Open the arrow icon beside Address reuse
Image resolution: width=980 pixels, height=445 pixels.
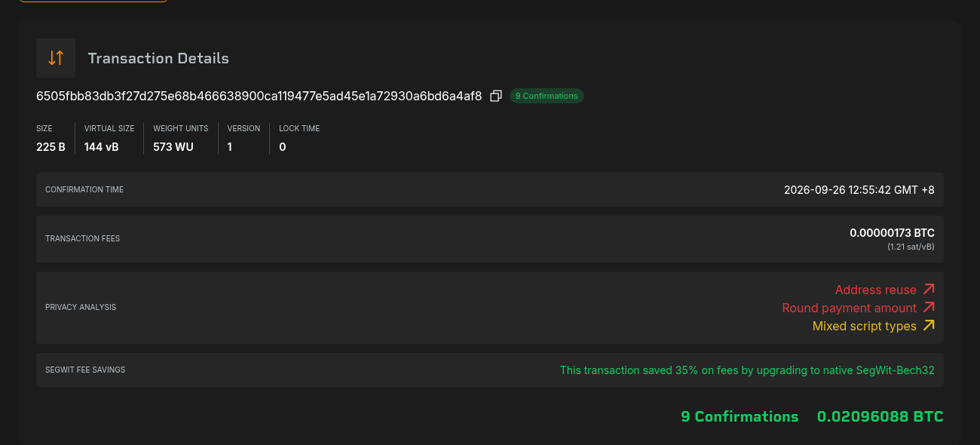(x=929, y=290)
